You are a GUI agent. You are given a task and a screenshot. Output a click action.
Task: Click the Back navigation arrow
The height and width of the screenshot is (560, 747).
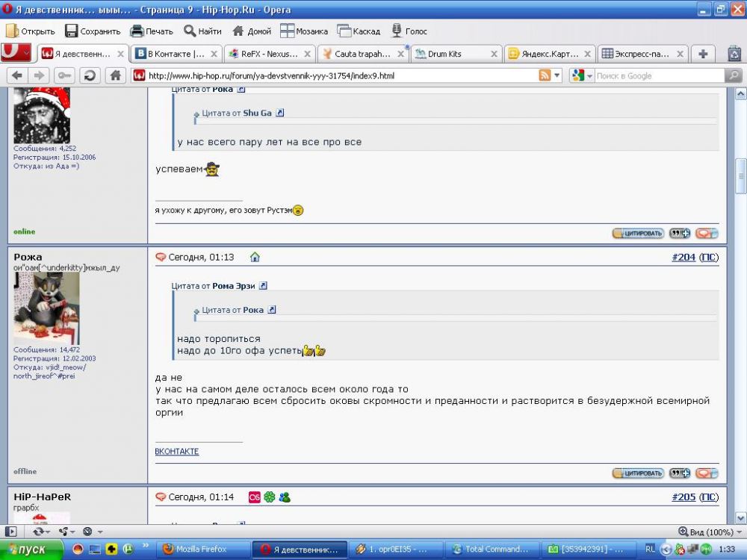pos(17,75)
